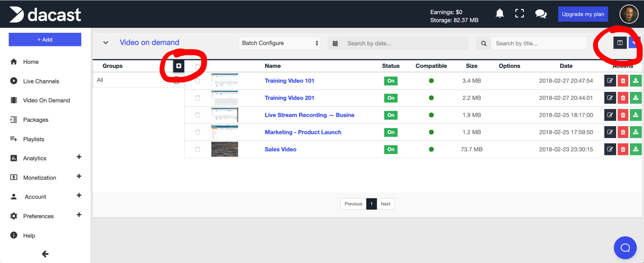Select all videos header checkbox
This screenshot has height=263, width=644.
[197, 67]
